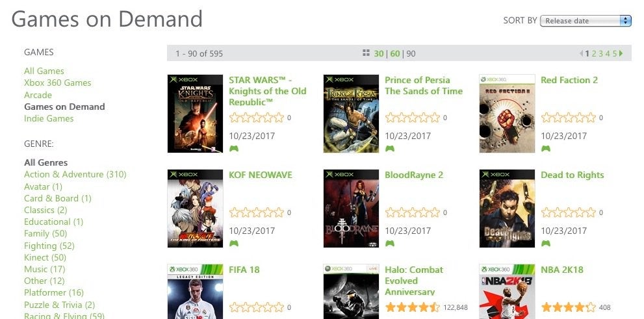Open the Star Wars Knights of the Old Republic cover
This screenshot has width=644, height=319.
195,114
